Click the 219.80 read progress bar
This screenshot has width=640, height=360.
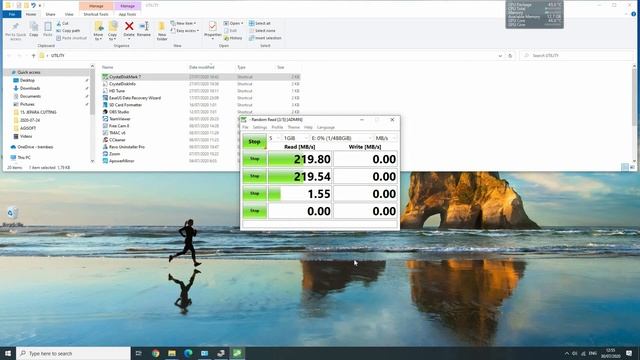(300, 159)
